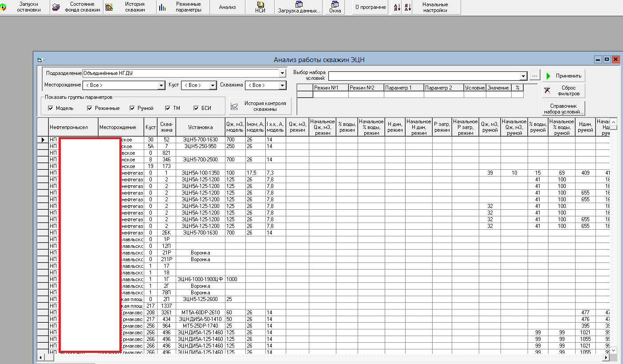Select well number 2БК cell
The height and width of the screenshot is (364, 623).
[x=166, y=233]
